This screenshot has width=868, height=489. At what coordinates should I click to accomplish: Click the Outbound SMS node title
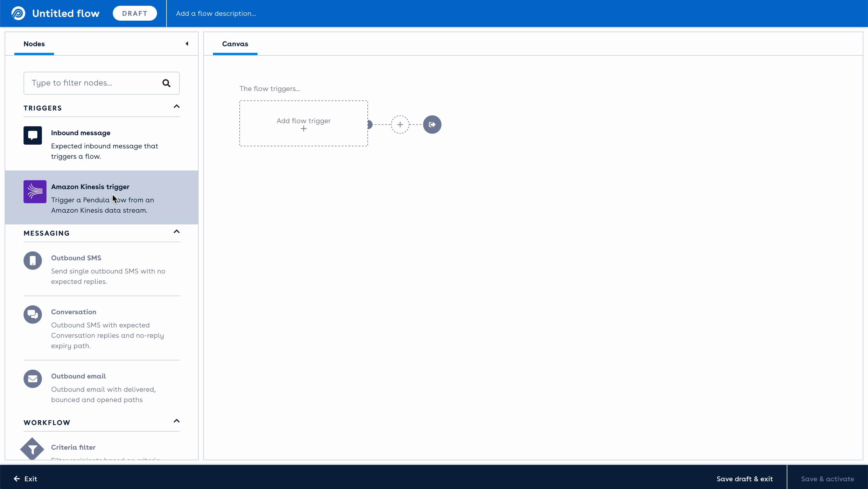click(76, 258)
